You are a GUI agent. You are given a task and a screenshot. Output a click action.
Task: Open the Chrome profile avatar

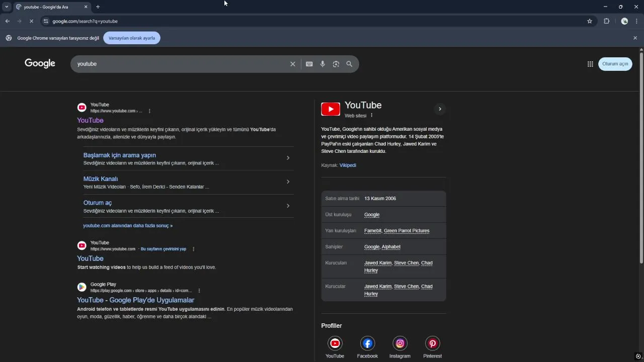pos(624,21)
